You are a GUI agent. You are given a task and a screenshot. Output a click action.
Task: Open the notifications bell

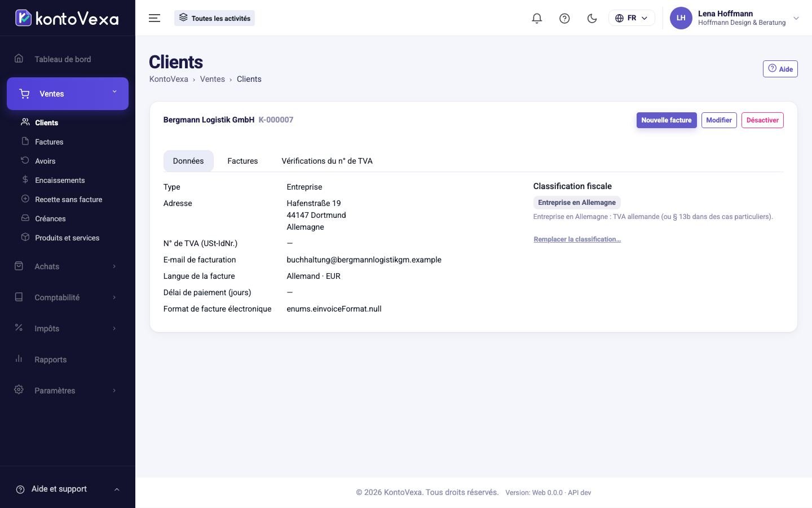[x=537, y=18]
